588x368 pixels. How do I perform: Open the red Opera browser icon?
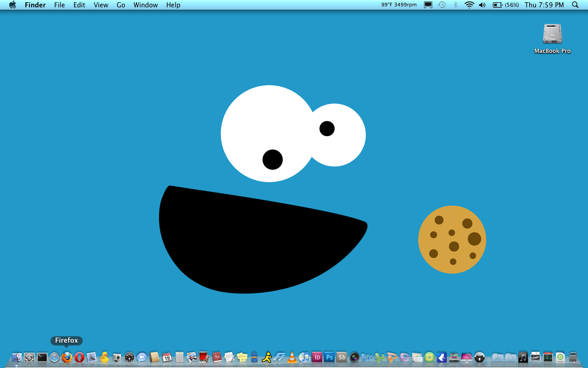[x=79, y=357]
